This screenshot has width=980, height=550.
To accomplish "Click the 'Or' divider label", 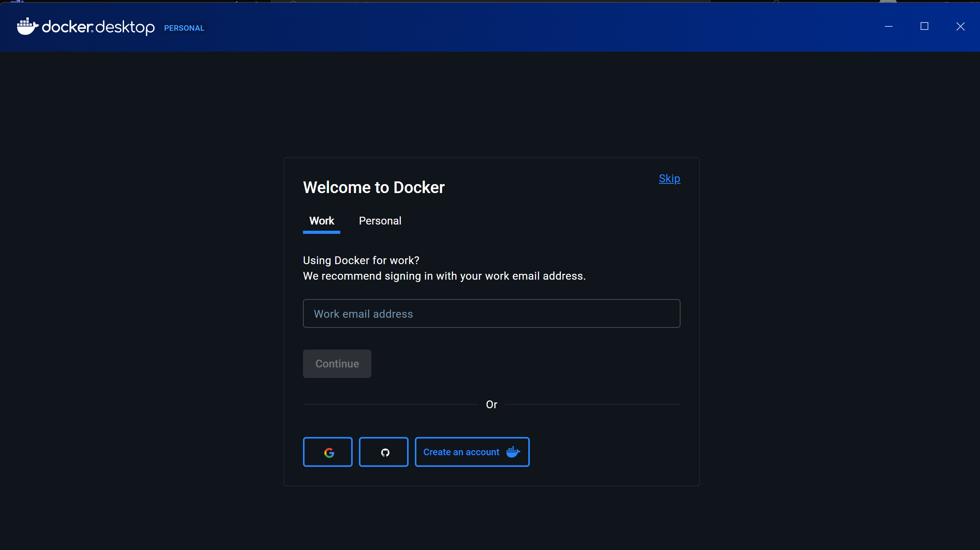I will [x=491, y=405].
